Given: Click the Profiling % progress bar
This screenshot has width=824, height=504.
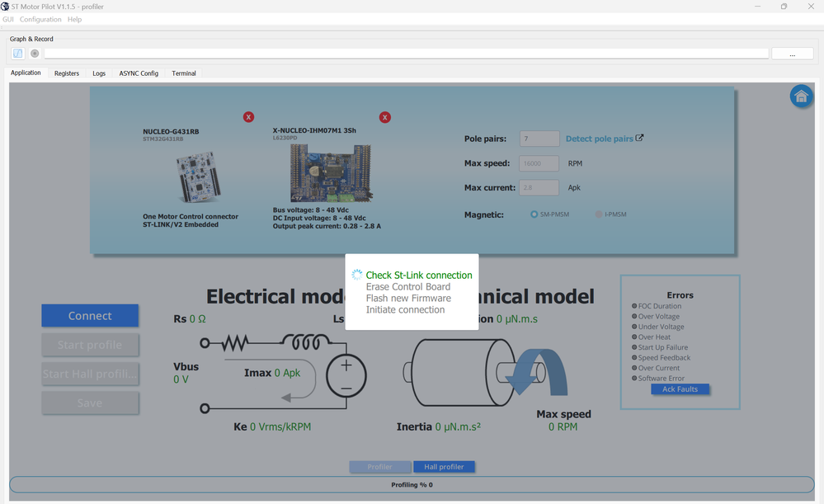Looking at the screenshot, I should (x=412, y=484).
